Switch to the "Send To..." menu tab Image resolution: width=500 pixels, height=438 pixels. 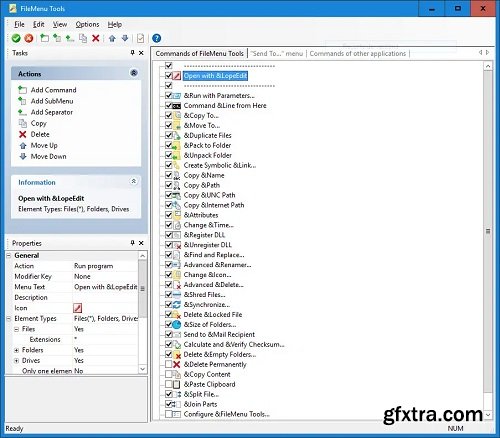click(276, 54)
